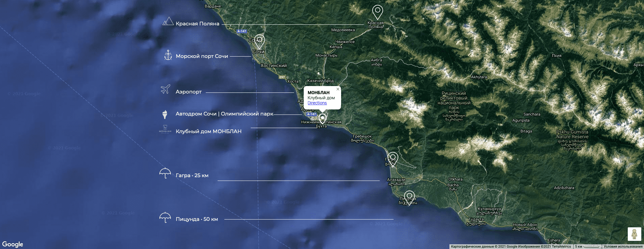The width and height of the screenshot is (644, 249).
Task: Click the Медовеевка place label
Action: point(343,30)
